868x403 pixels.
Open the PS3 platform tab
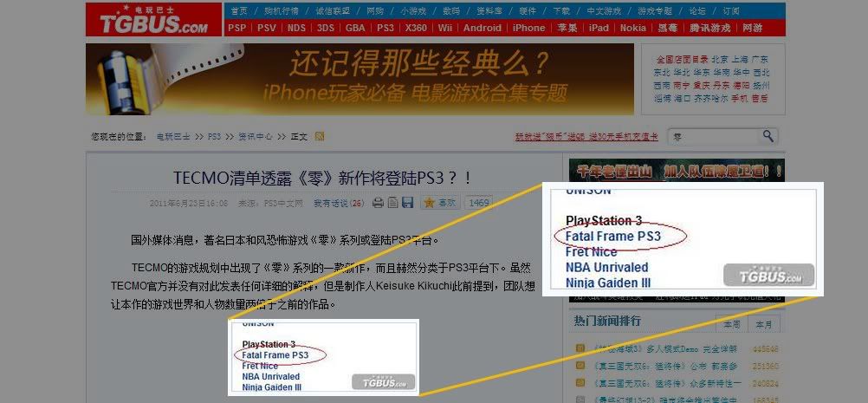385,28
